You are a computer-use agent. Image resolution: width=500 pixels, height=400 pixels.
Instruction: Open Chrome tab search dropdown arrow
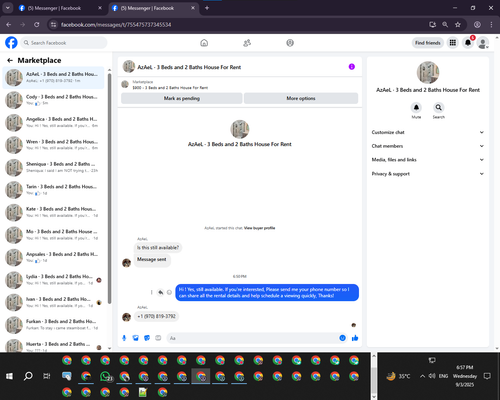tap(7, 8)
